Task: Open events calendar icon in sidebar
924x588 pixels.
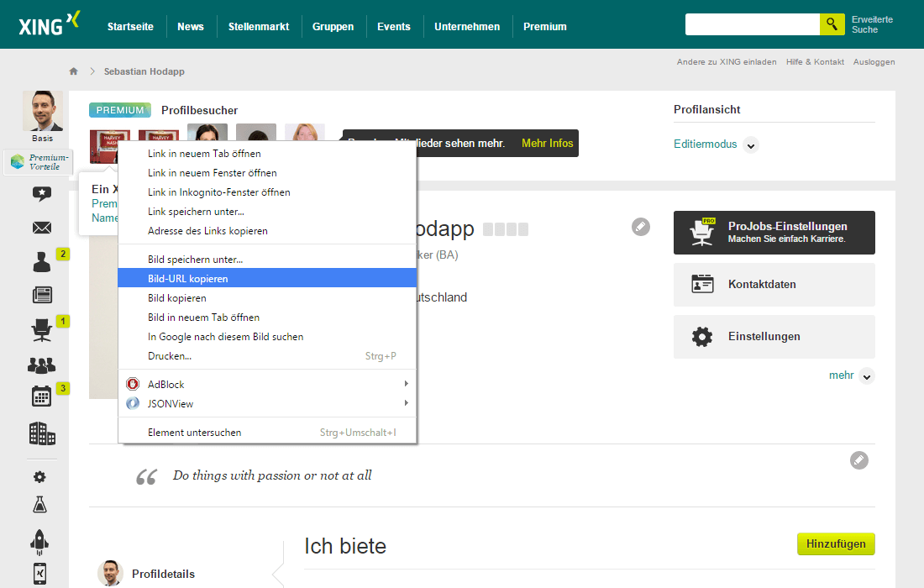Action: pyautogui.click(x=42, y=396)
